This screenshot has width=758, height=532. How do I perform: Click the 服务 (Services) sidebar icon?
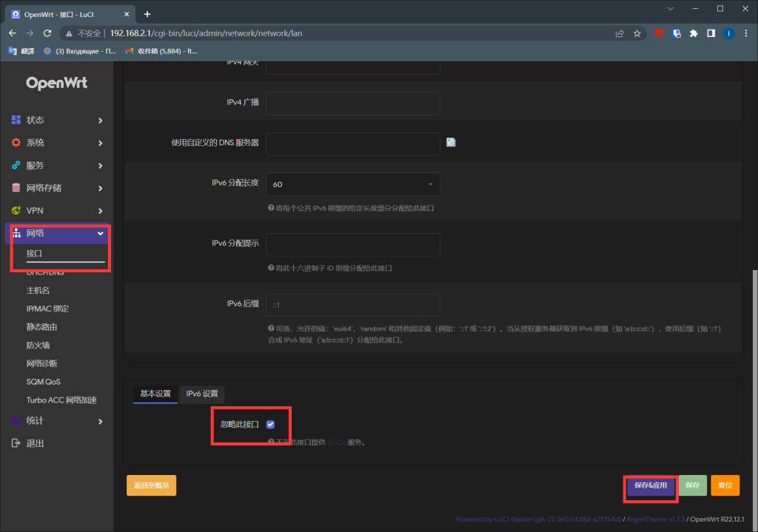(x=16, y=165)
